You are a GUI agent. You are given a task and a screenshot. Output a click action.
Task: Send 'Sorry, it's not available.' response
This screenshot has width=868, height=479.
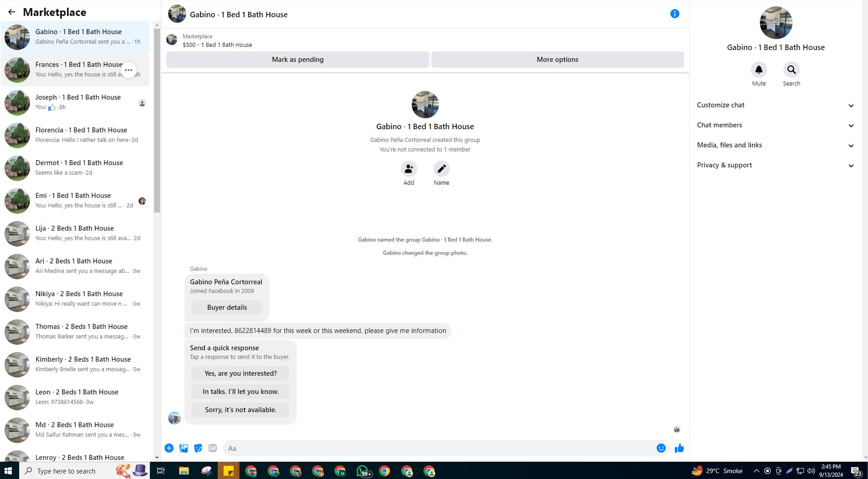pyautogui.click(x=240, y=410)
